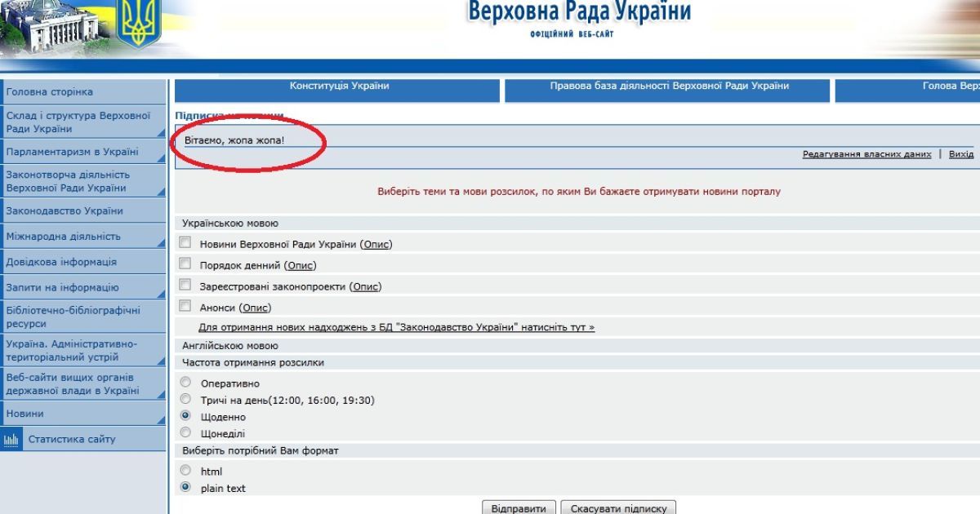Check the Порядок денний checkbox
980x514 pixels.
[185, 264]
